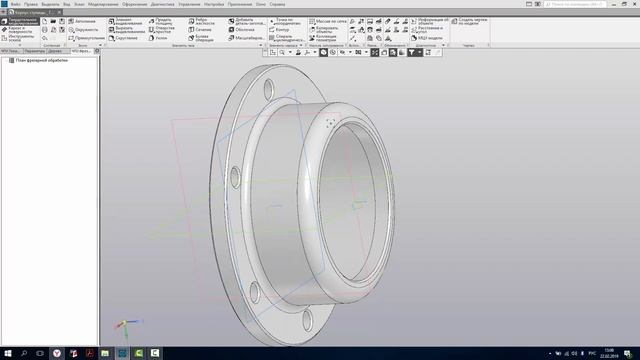Click Создать чертеж по модели
The image size is (640, 360).
coord(469,21)
